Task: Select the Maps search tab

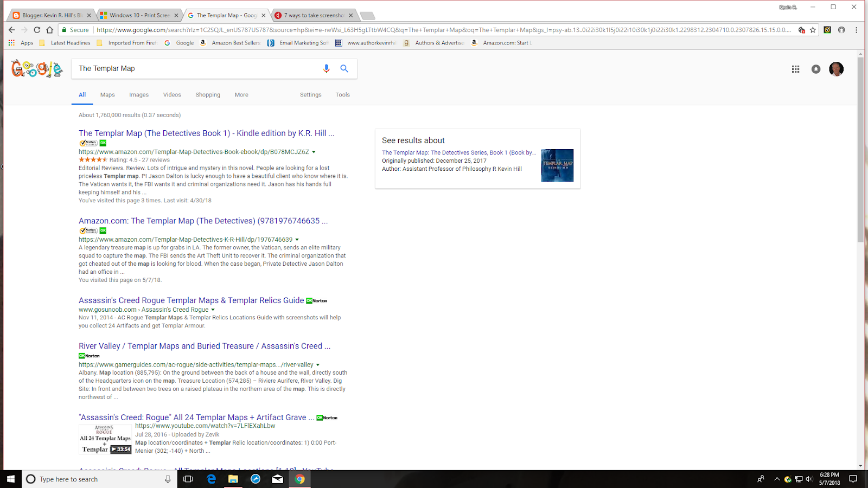Action: point(107,95)
